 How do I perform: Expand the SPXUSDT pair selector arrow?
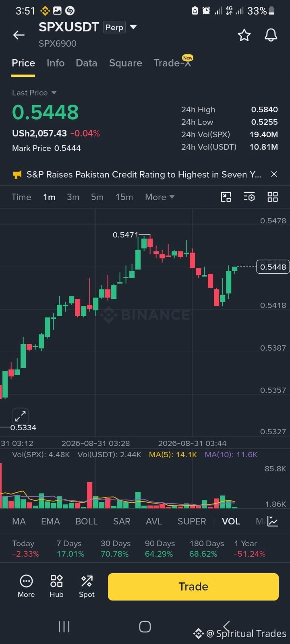tap(133, 27)
